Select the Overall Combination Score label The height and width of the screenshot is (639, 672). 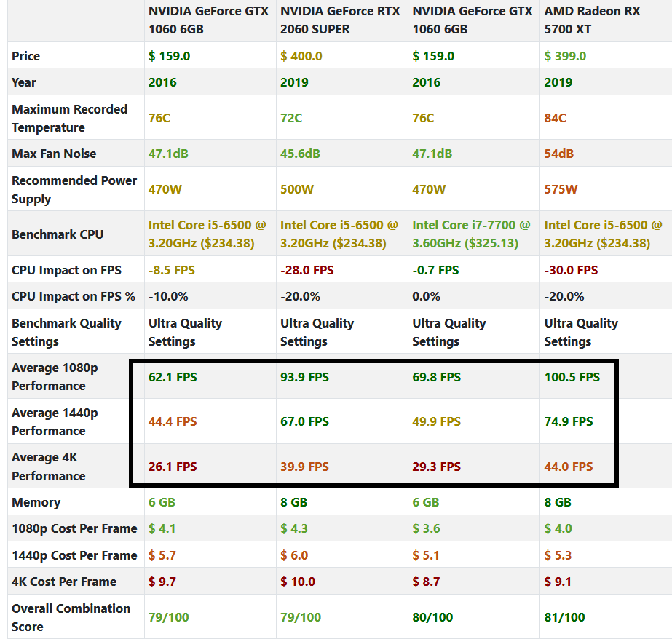(x=71, y=617)
